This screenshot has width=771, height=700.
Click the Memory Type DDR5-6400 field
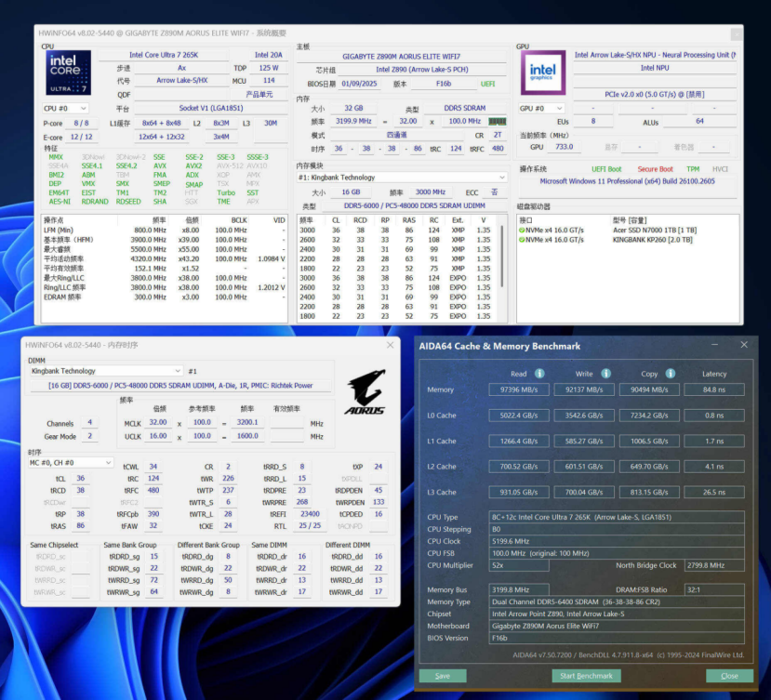pos(617,601)
